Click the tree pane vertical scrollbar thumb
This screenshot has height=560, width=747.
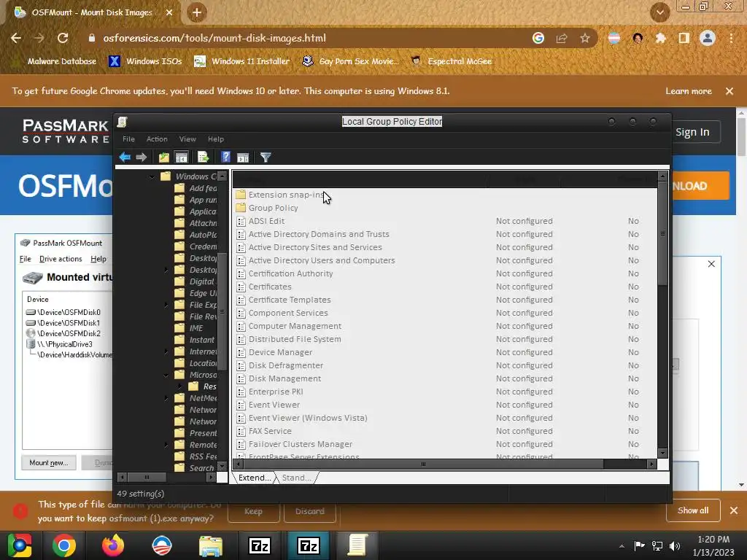pos(222,312)
